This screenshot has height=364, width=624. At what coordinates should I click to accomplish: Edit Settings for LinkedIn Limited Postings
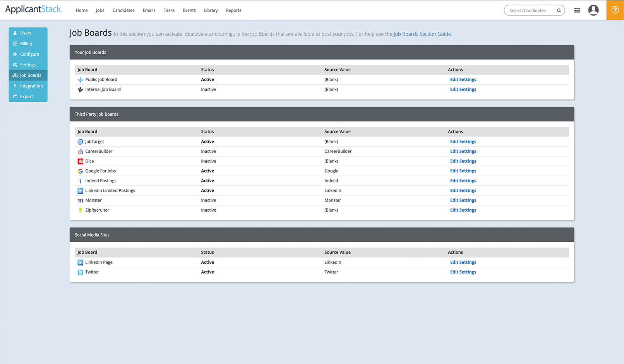(x=463, y=191)
